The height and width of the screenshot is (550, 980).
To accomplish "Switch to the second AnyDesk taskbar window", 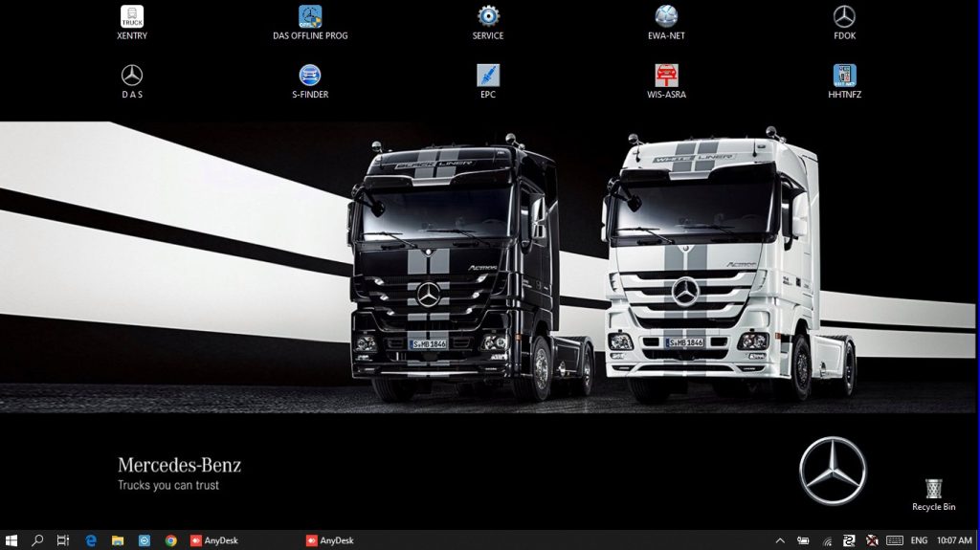I will tap(330, 540).
